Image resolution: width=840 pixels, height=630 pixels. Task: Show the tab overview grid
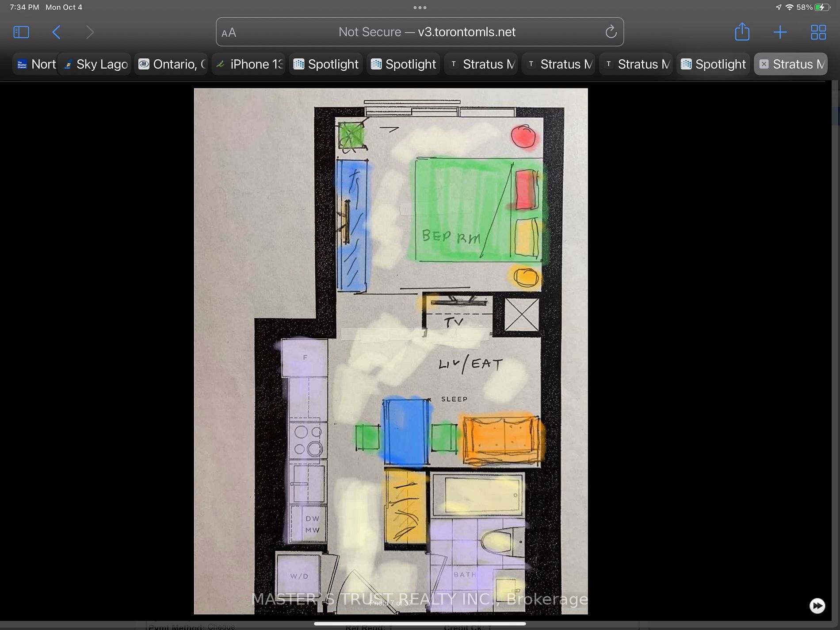(818, 32)
